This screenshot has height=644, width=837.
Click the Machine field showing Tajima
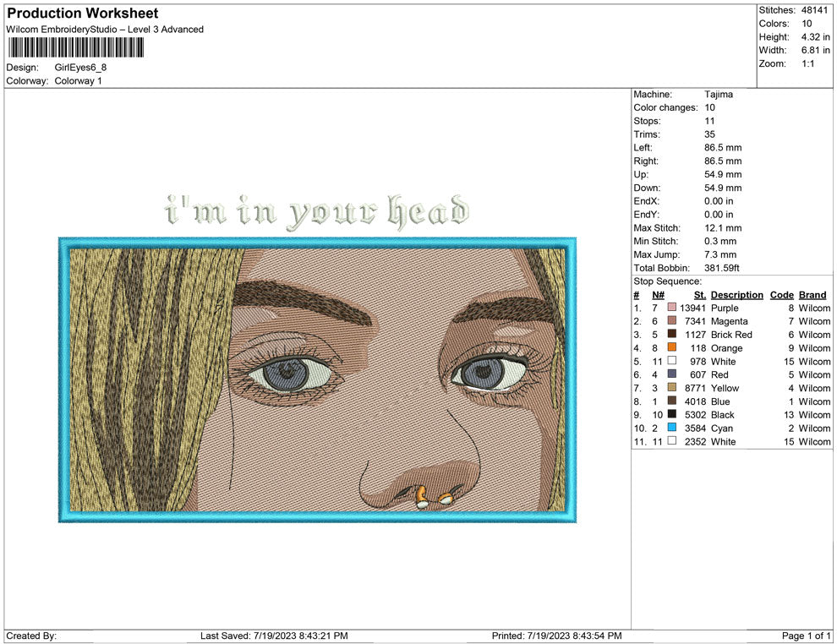point(719,94)
